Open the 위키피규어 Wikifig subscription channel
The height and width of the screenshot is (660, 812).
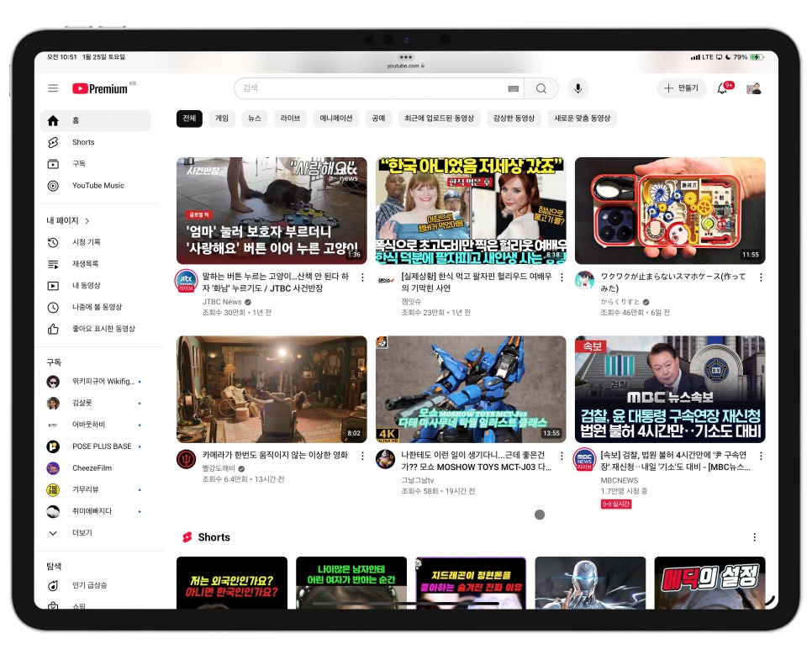coord(95,382)
